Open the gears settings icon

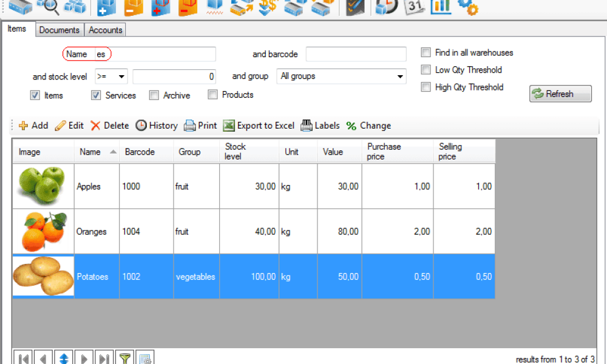(x=468, y=8)
